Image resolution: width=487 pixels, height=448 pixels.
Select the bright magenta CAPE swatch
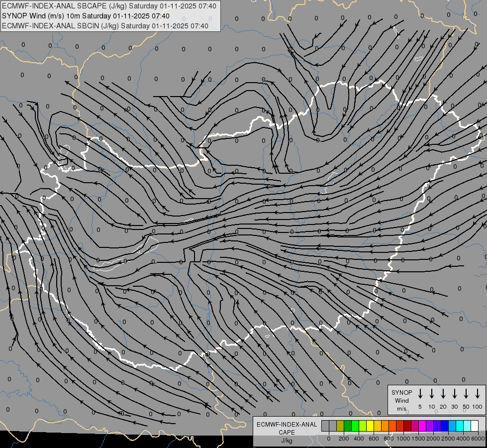coord(422,426)
